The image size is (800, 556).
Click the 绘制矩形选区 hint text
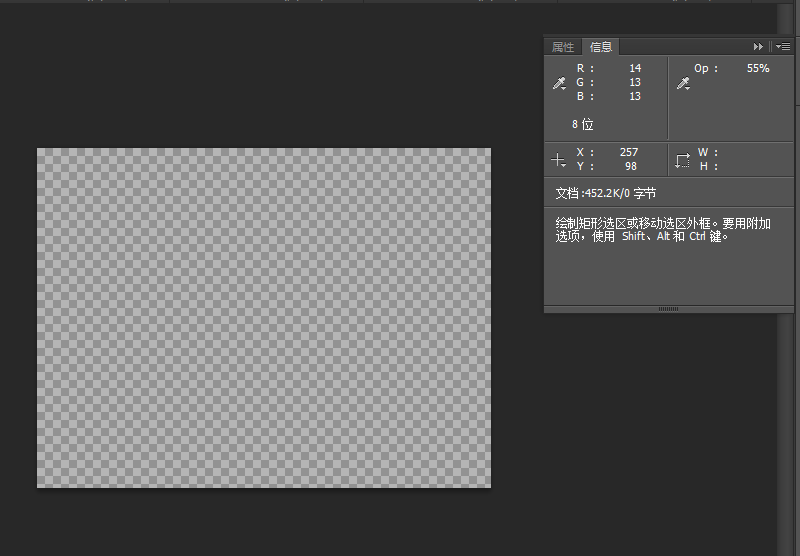click(x=663, y=230)
